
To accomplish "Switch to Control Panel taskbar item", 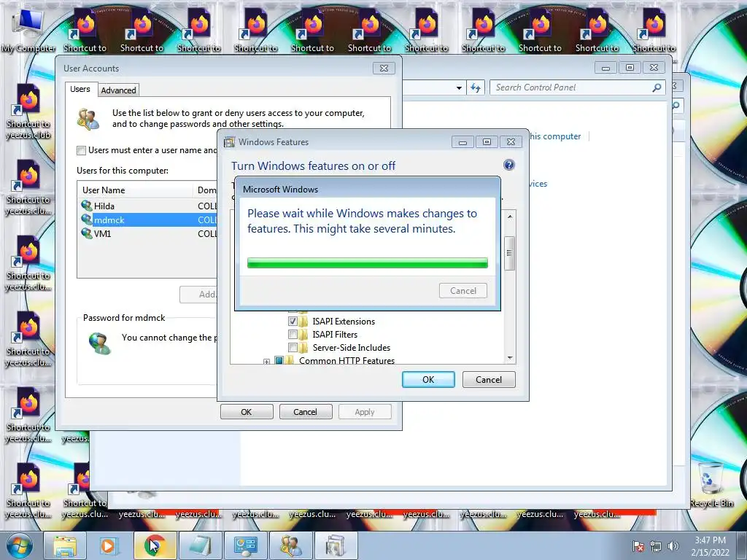I will (x=245, y=545).
